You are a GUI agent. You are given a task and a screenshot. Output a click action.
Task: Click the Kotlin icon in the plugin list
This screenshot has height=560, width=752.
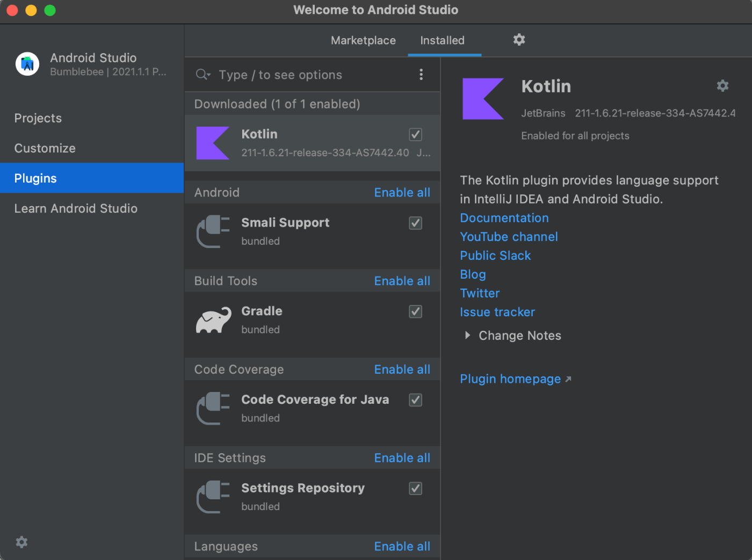pyautogui.click(x=213, y=143)
